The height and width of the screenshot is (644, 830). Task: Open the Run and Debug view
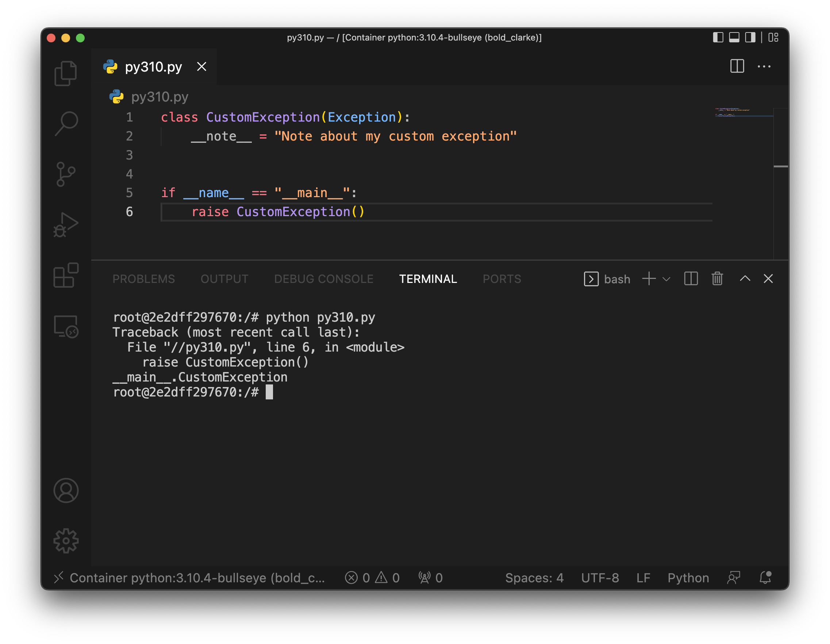(66, 225)
